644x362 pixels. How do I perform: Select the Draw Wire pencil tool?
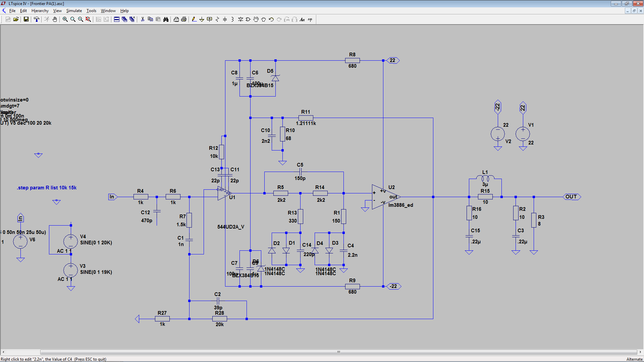coord(194,19)
